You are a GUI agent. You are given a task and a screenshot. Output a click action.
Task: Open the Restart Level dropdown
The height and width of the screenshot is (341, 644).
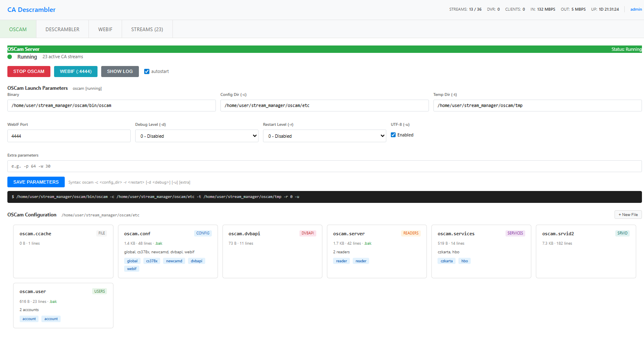[x=324, y=136]
